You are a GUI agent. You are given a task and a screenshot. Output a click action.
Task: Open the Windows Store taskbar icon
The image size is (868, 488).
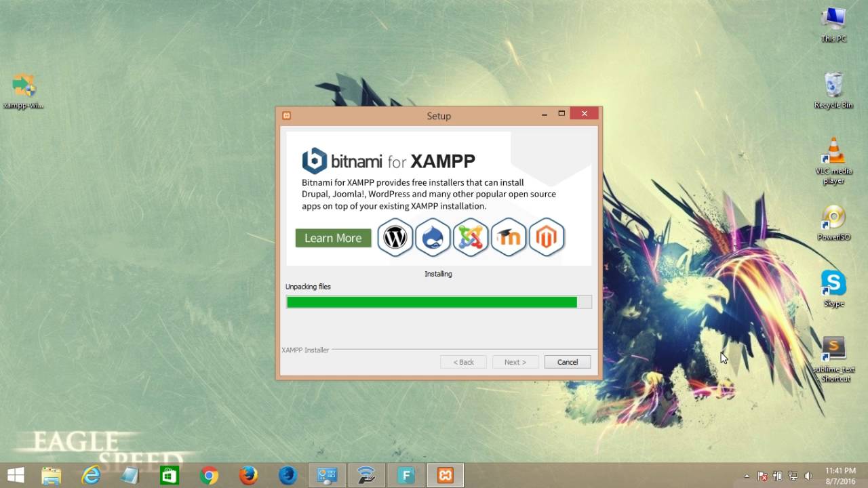point(170,475)
